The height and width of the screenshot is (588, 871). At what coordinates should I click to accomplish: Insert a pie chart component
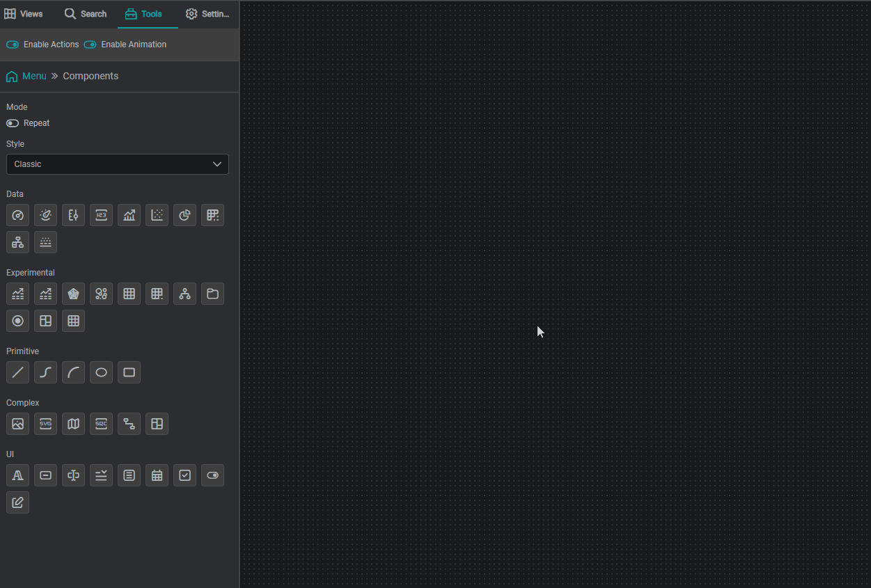[x=185, y=215]
